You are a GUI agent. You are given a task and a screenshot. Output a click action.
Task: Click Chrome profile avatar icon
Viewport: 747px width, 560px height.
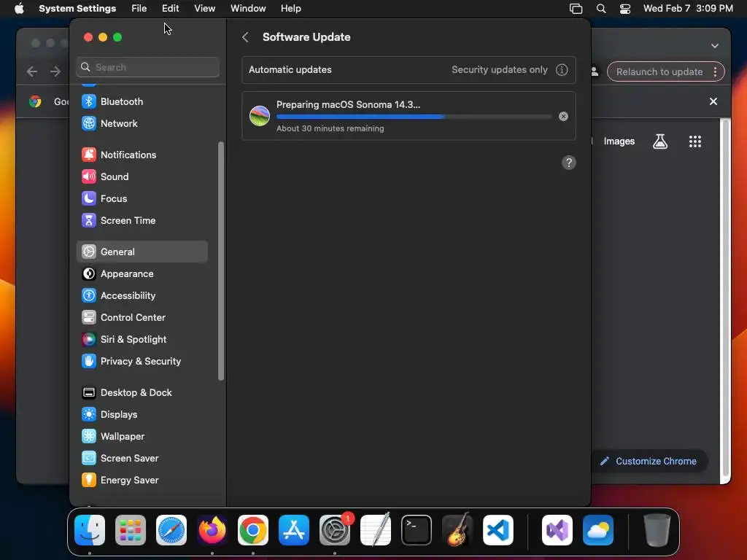pyautogui.click(x=595, y=72)
